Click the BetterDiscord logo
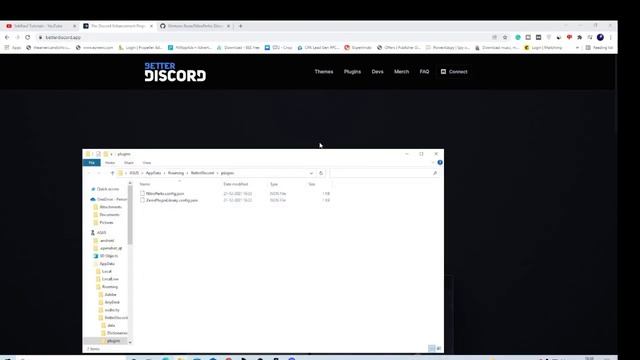 pyautogui.click(x=175, y=72)
